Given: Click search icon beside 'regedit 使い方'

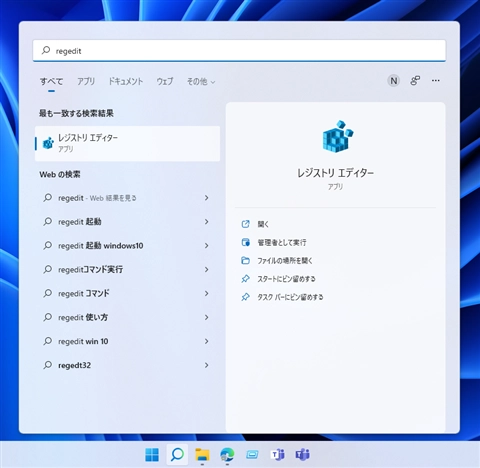Looking at the screenshot, I should click(x=48, y=317).
